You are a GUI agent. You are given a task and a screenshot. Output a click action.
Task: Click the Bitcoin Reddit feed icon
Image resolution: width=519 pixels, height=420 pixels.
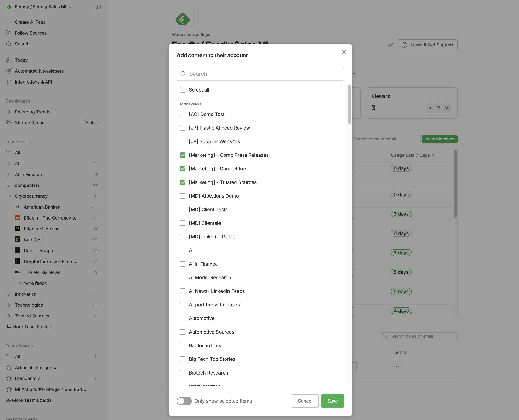click(x=18, y=218)
